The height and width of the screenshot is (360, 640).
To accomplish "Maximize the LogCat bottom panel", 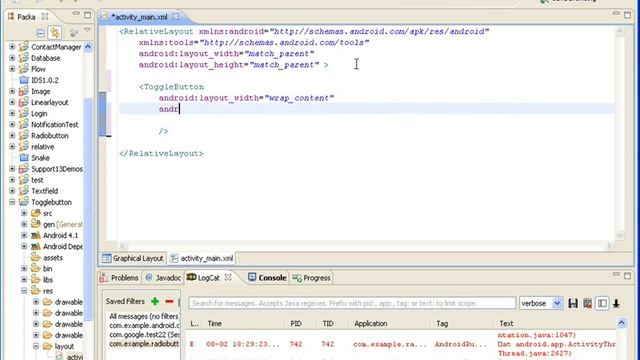I will [628, 276].
